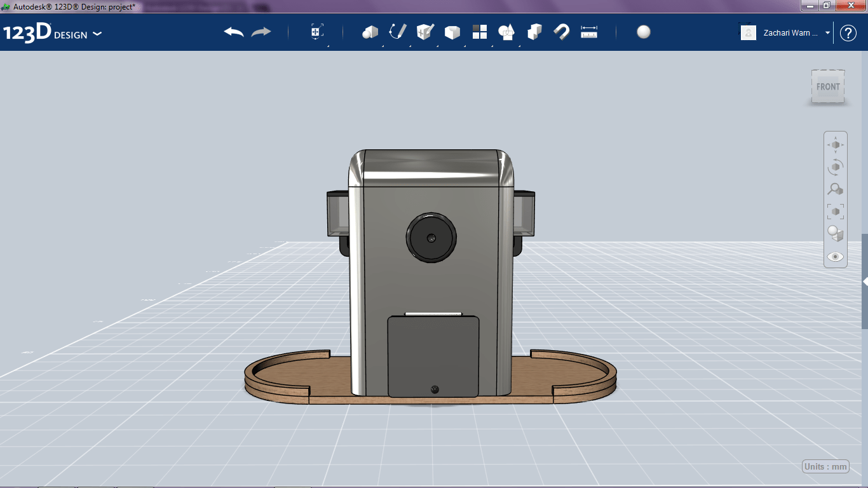
Task: Open the 123D Design main menu chevron
Action: click(97, 34)
